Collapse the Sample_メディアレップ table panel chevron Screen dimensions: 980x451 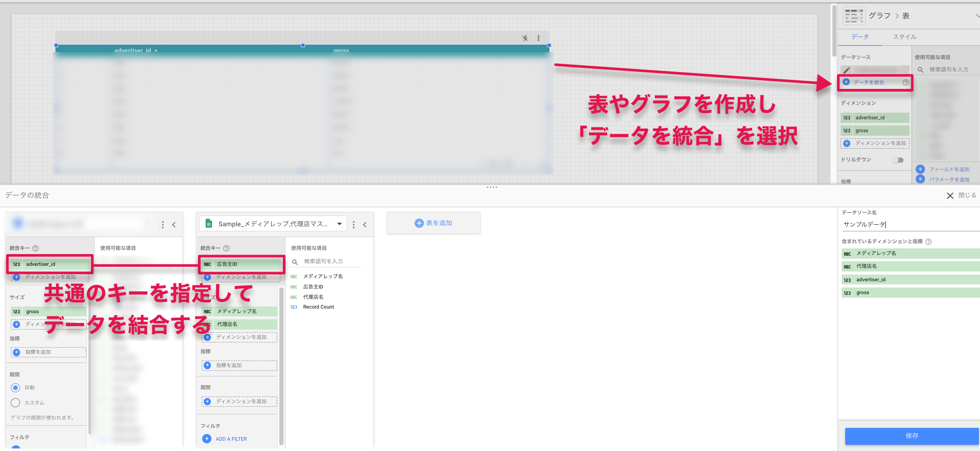tap(365, 225)
